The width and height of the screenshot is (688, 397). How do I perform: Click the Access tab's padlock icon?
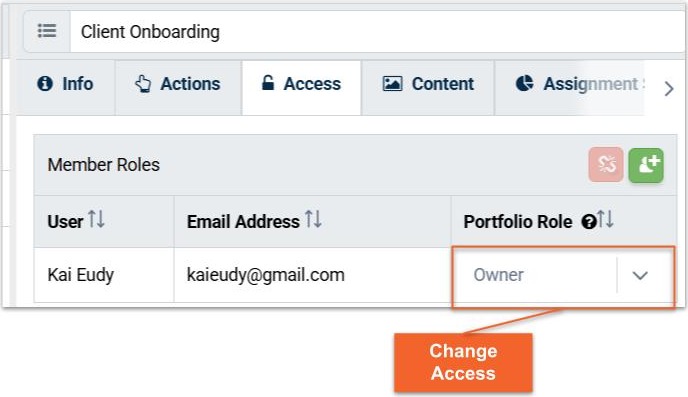click(268, 82)
